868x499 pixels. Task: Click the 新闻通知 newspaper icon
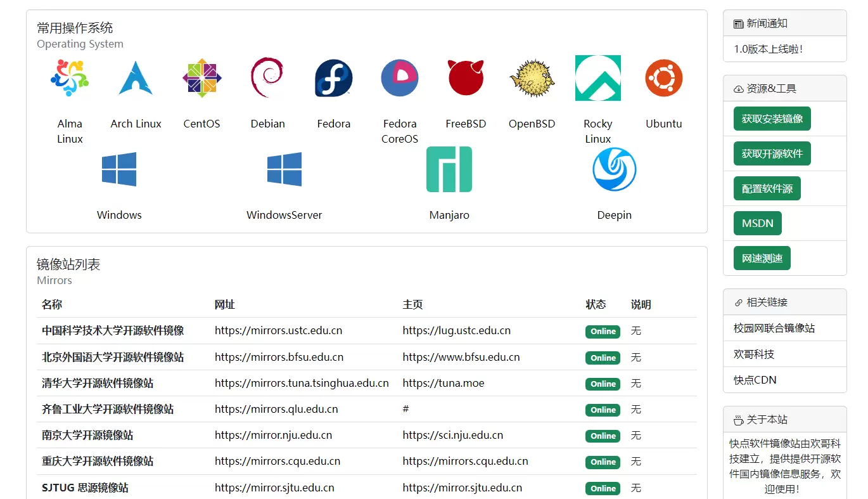coord(738,23)
